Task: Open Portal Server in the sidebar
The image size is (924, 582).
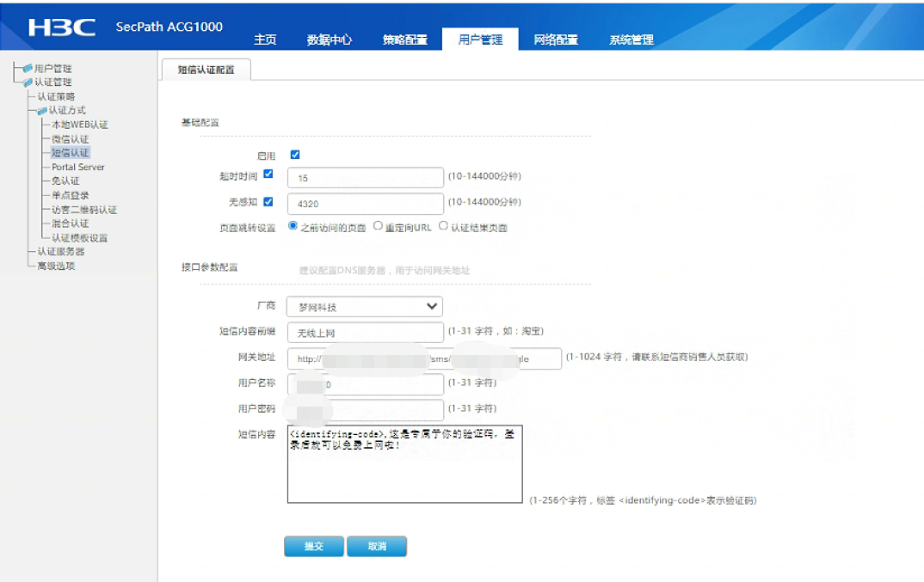Action: [x=77, y=167]
